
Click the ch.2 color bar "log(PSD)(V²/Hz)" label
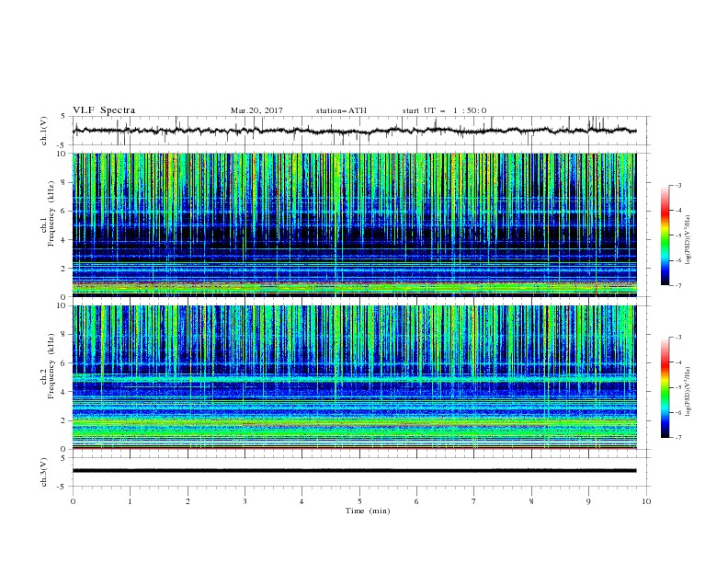688,391
